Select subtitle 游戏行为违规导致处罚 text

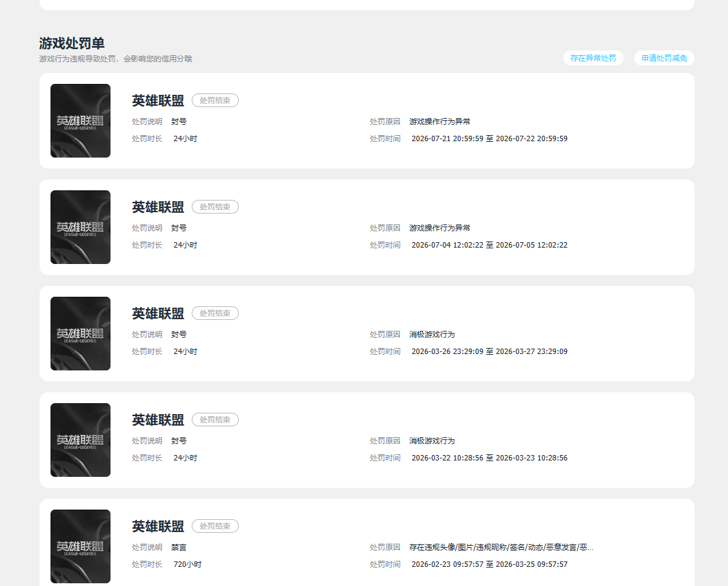tap(115, 59)
